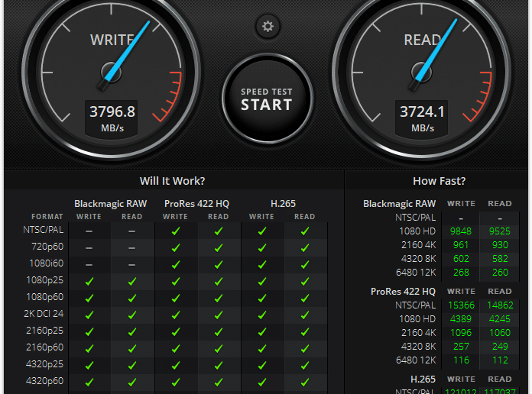Click the 2K DCI 24 format row label

coord(44,314)
